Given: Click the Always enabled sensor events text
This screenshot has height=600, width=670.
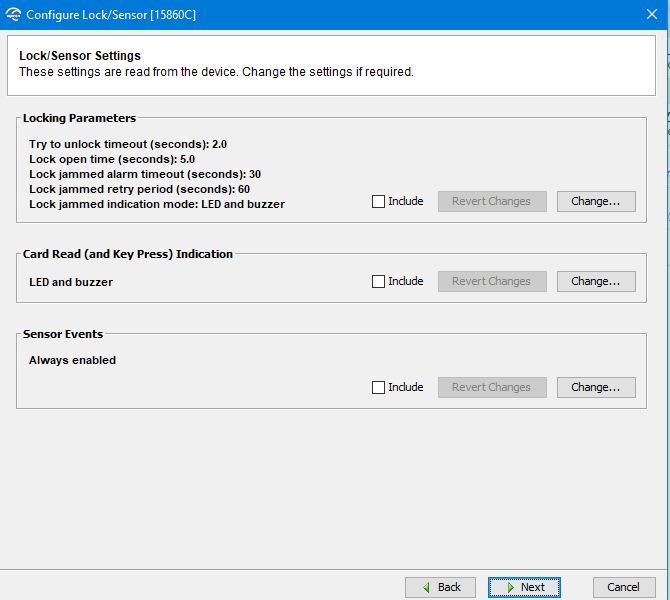Looking at the screenshot, I should 72,360.
